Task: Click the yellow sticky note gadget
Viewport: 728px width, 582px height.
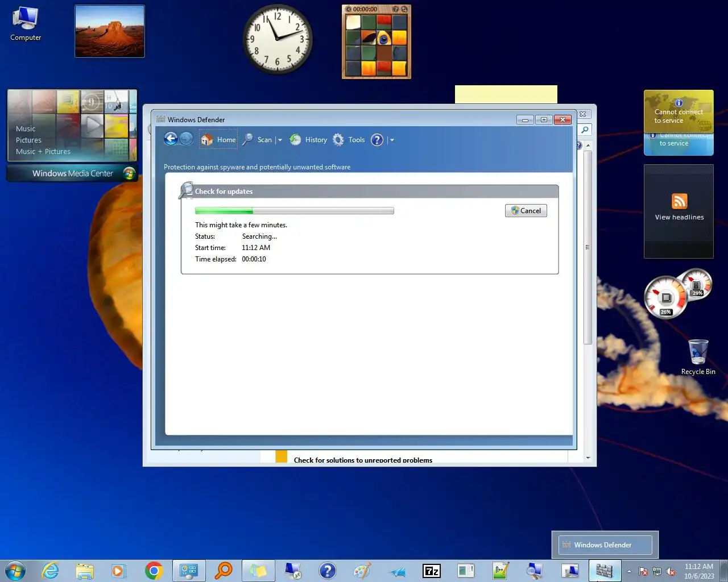Action: [506, 94]
